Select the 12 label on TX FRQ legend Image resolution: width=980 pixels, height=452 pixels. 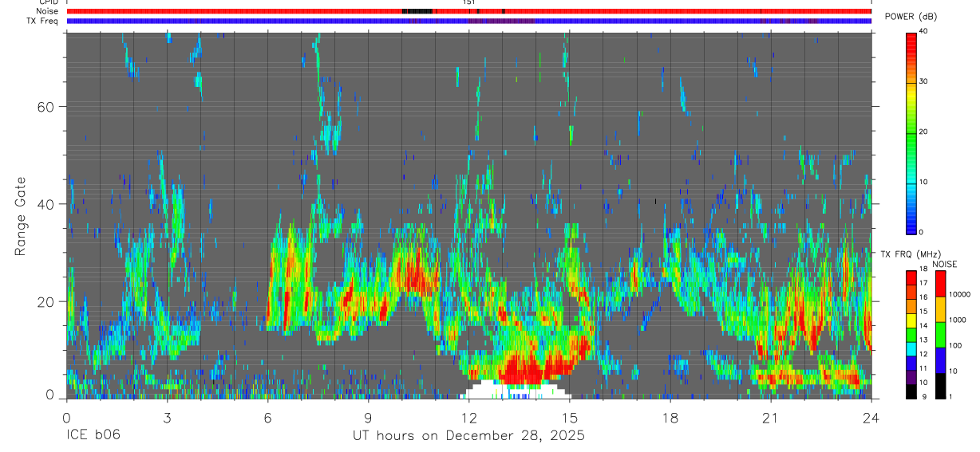924,354
